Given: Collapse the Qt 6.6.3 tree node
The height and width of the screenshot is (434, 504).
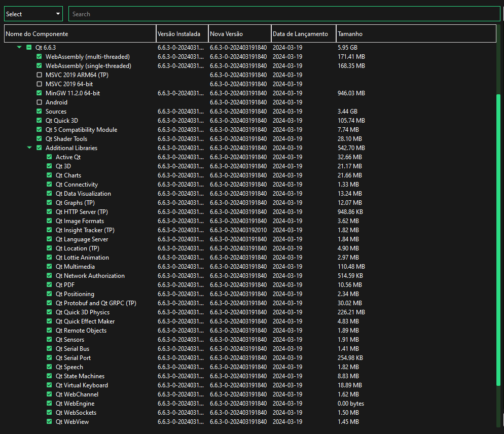Looking at the screenshot, I should coord(19,47).
